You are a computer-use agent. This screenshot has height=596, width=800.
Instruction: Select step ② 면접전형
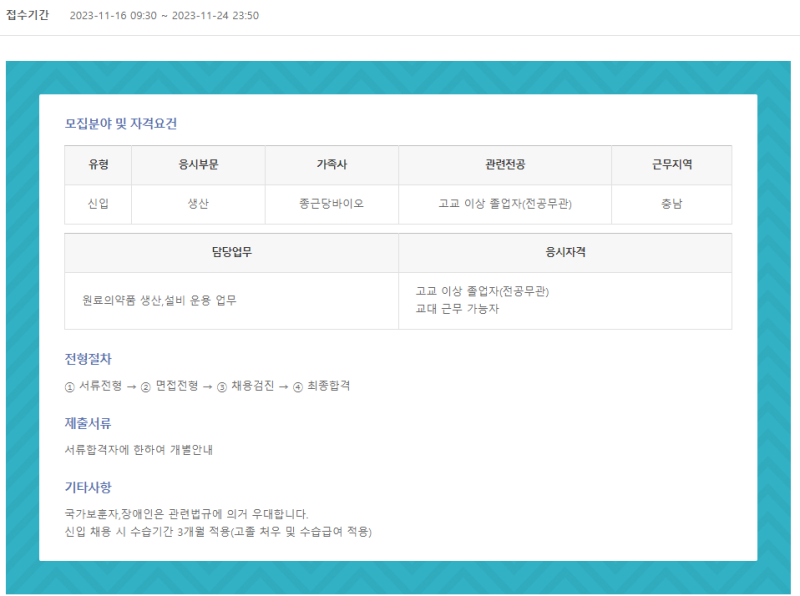pyautogui.click(x=169, y=386)
